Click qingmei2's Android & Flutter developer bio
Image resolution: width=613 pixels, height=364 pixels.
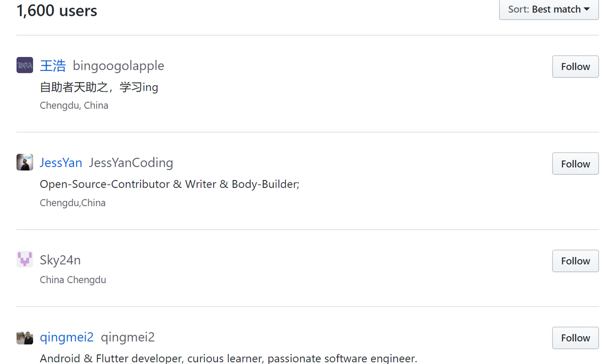pyautogui.click(x=228, y=358)
